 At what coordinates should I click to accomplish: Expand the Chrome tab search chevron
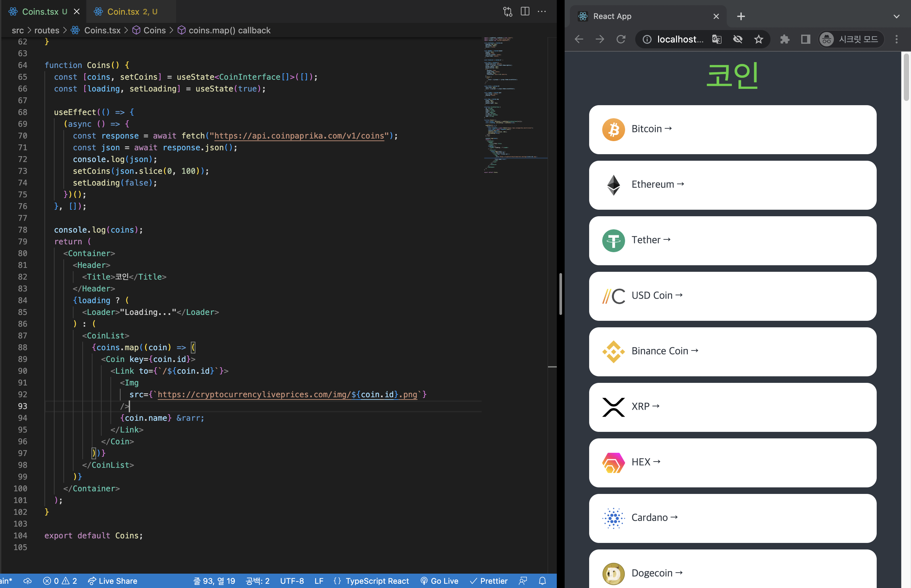point(897,16)
